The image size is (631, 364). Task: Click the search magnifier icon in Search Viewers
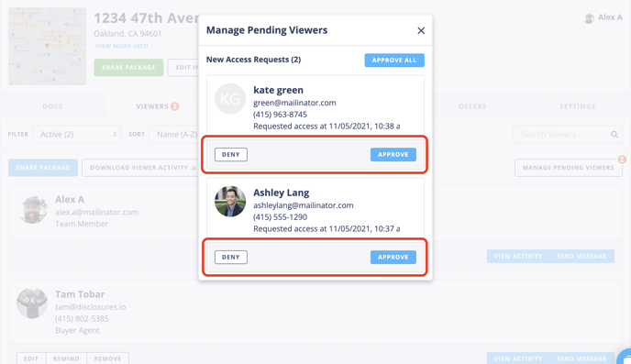(614, 135)
